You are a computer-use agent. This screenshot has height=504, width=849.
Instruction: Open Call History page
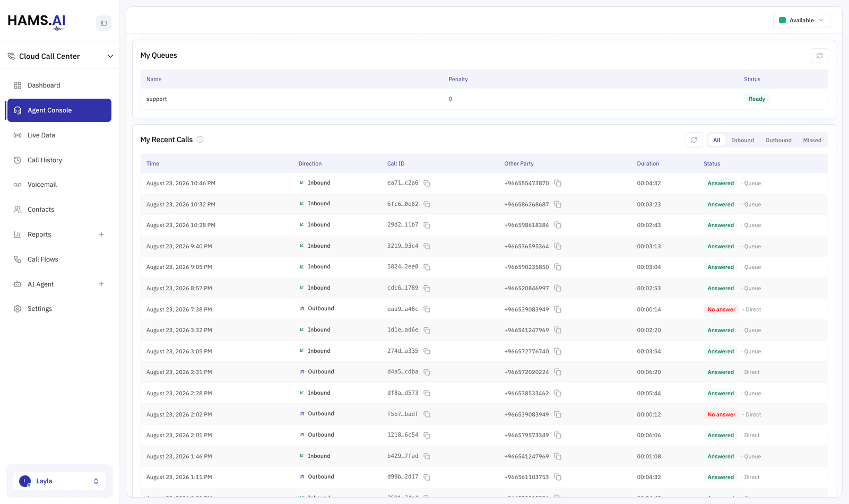(59, 160)
